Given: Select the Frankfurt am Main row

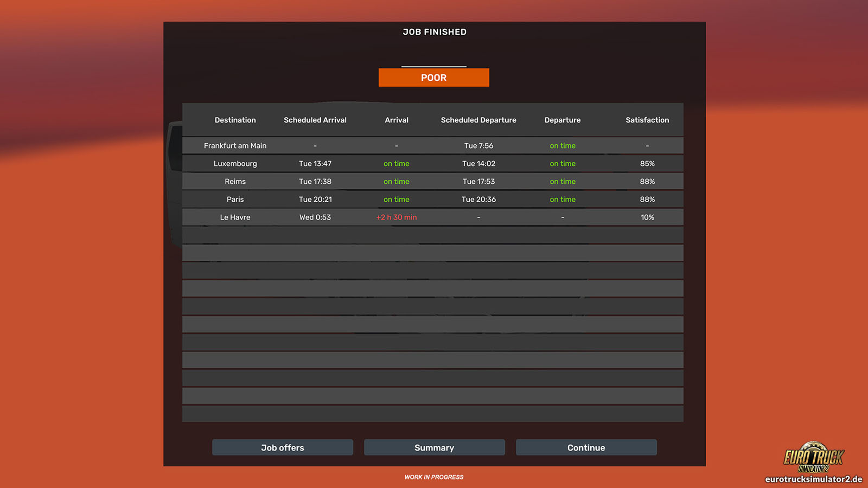Looking at the screenshot, I should point(235,145).
